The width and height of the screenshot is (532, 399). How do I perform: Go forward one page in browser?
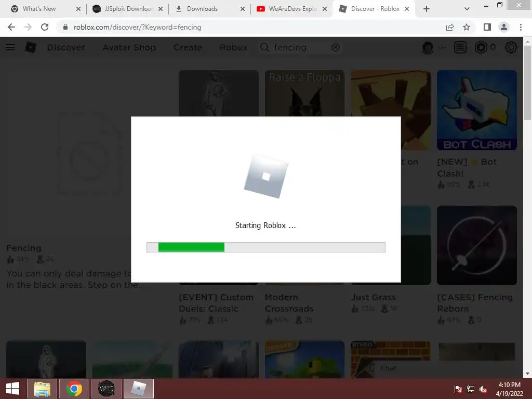(28, 27)
